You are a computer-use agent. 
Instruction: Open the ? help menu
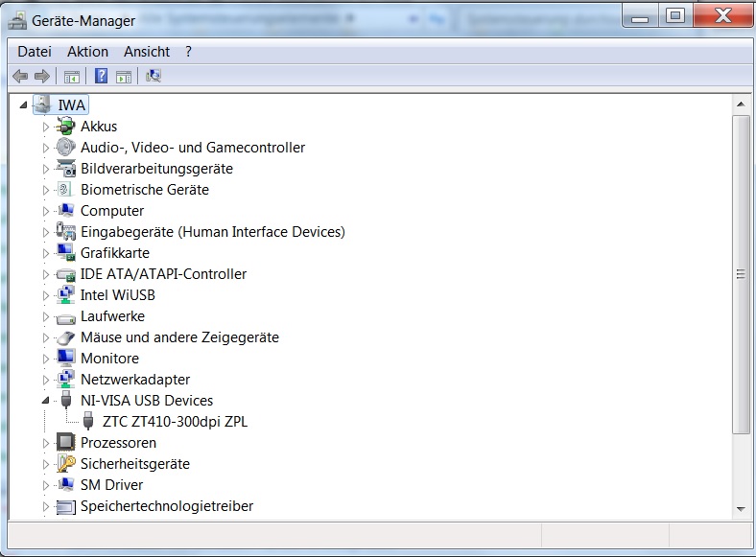188,52
